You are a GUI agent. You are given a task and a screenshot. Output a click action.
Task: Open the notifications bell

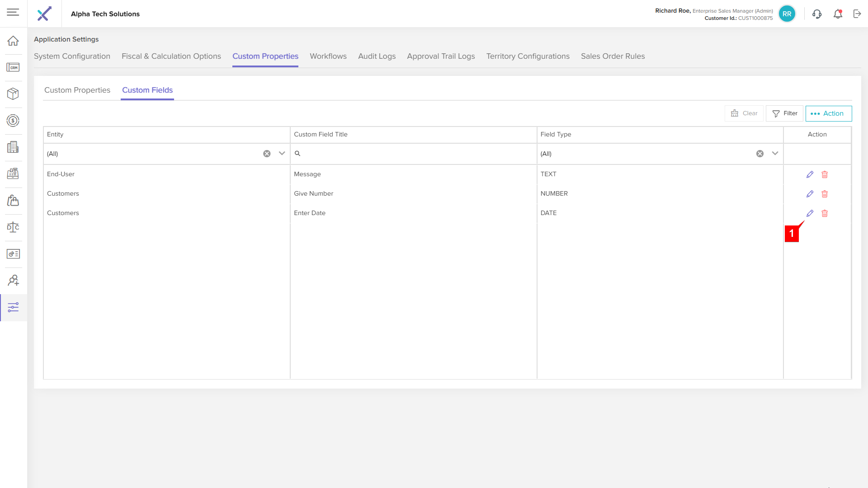(x=838, y=14)
